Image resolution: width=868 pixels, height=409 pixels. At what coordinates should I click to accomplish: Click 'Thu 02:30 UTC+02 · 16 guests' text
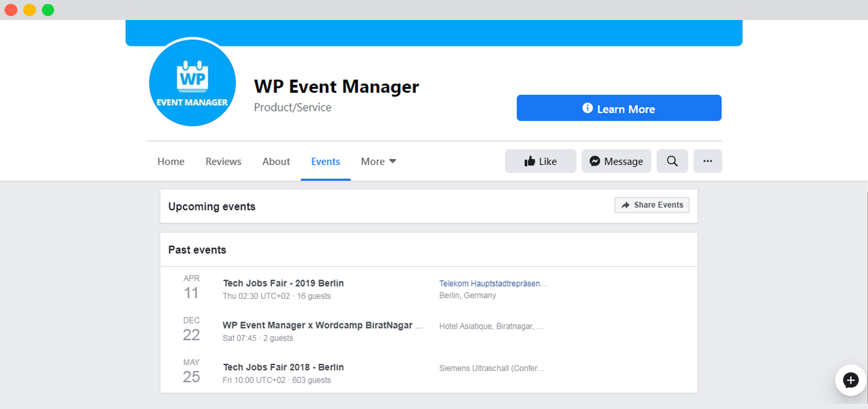tap(277, 296)
